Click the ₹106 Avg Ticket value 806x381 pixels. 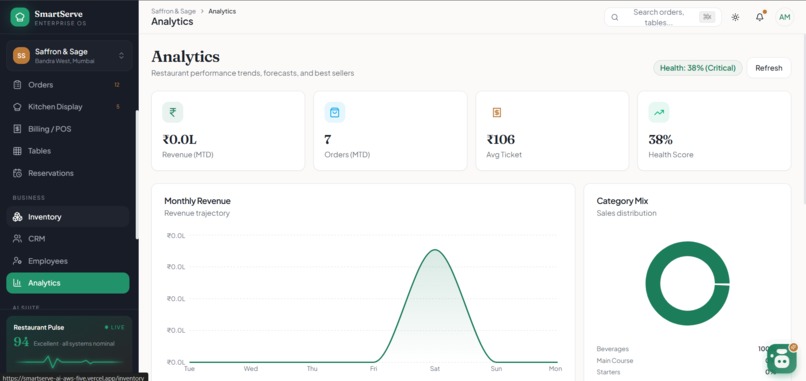pos(501,140)
